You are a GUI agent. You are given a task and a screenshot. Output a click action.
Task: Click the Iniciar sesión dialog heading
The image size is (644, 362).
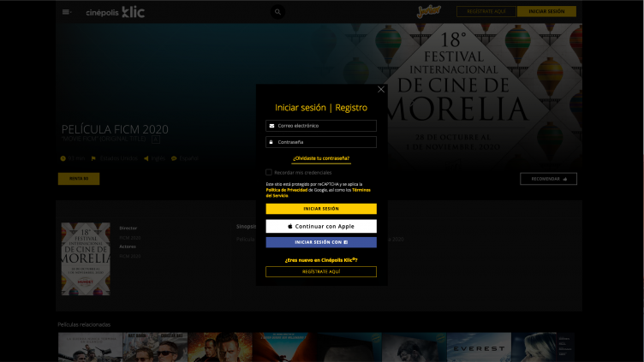point(301,108)
